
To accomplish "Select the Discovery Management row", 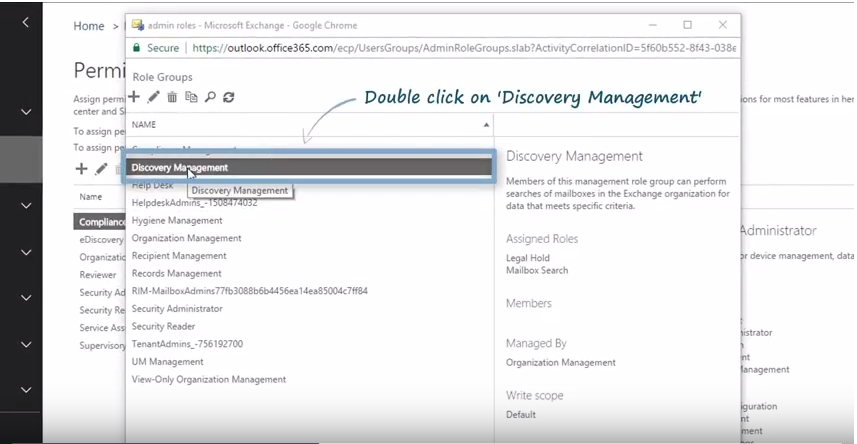I will pos(310,168).
